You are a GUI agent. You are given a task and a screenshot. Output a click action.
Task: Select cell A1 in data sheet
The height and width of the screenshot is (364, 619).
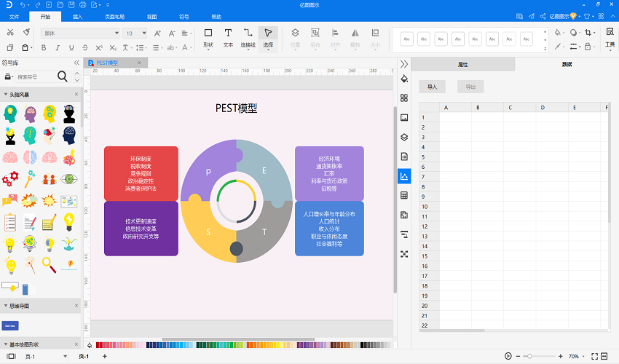[x=455, y=117]
